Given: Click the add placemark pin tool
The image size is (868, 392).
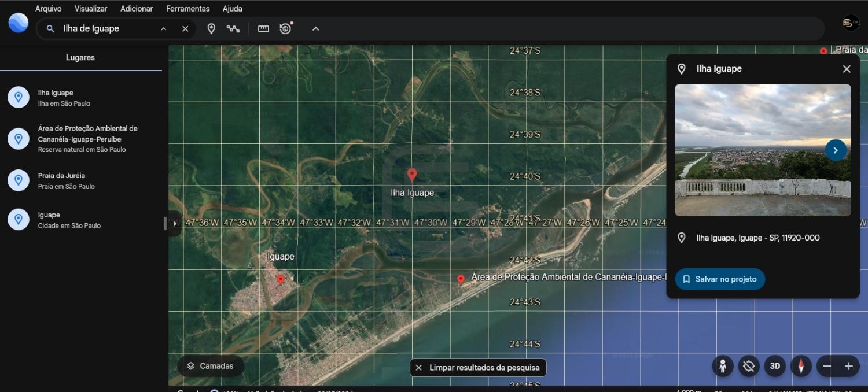Looking at the screenshot, I should click(211, 29).
